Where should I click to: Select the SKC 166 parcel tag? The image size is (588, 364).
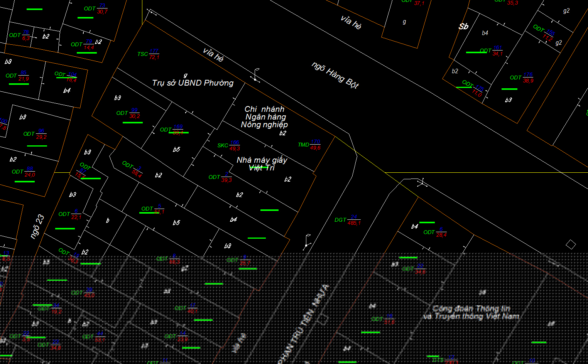pyautogui.click(x=228, y=145)
